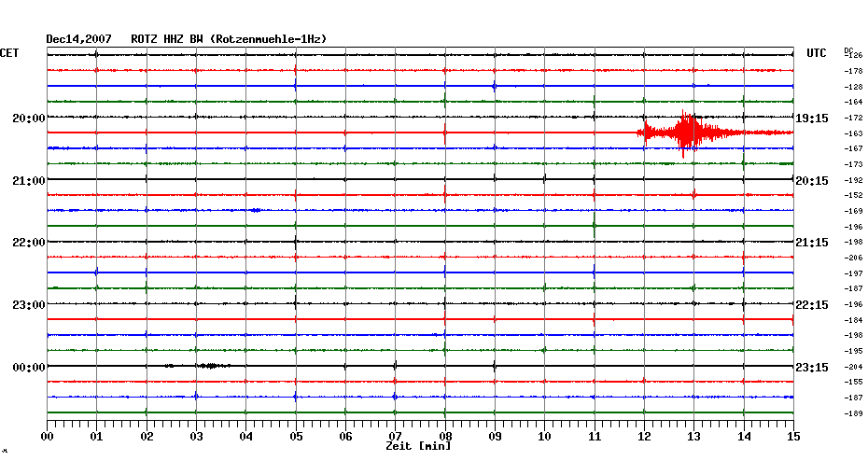The width and height of the screenshot is (868, 461).
Task: Click the 21:15 UTC time label
Action: pyautogui.click(x=812, y=243)
